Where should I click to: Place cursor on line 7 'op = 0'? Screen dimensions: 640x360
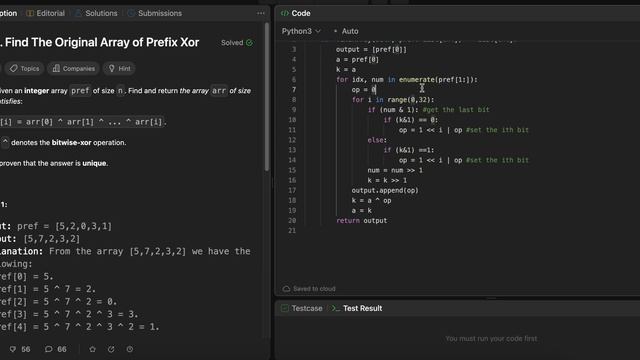pos(364,89)
